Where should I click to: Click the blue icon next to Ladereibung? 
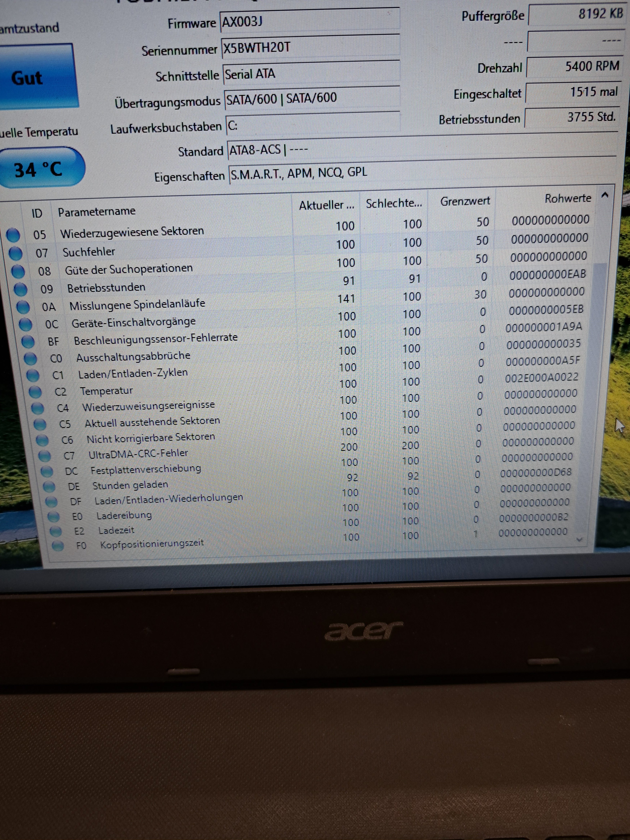(x=54, y=516)
